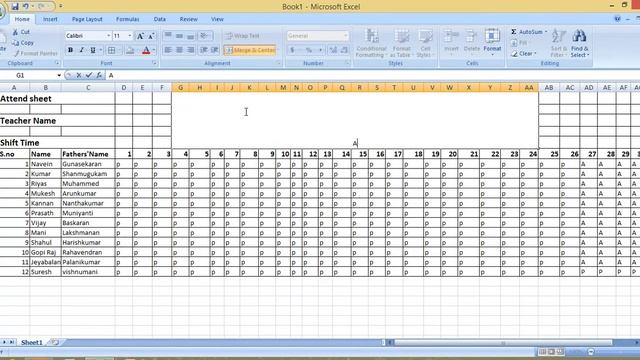
Task: Toggle Underline formatting
Action: point(93,50)
